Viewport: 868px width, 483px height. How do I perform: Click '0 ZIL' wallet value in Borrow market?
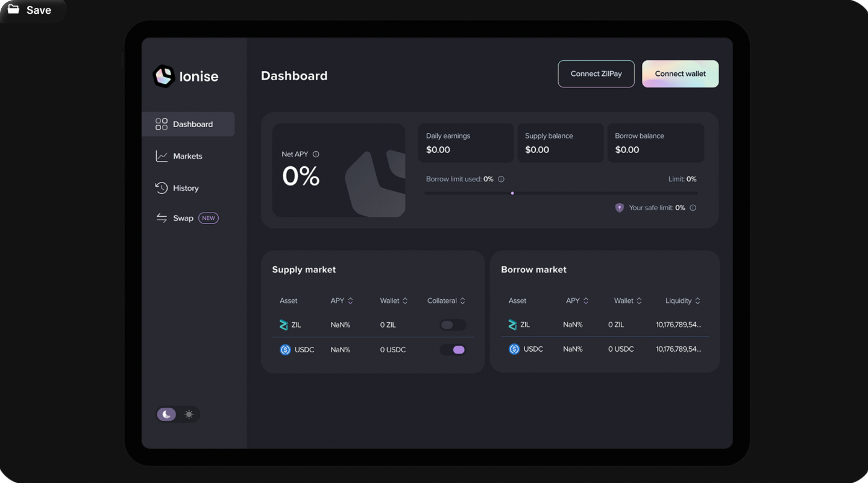click(x=616, y=325)
